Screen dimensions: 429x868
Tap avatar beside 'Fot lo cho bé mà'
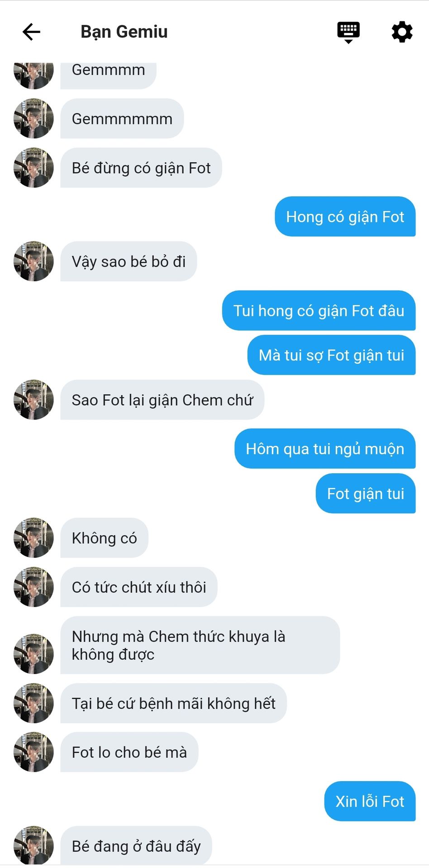pos(33,752)
